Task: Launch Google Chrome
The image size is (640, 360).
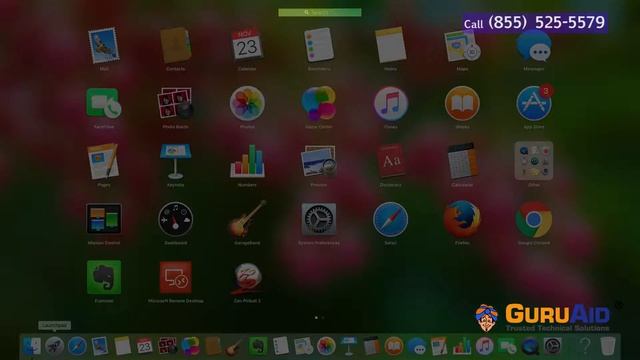Action: (533, 219)
